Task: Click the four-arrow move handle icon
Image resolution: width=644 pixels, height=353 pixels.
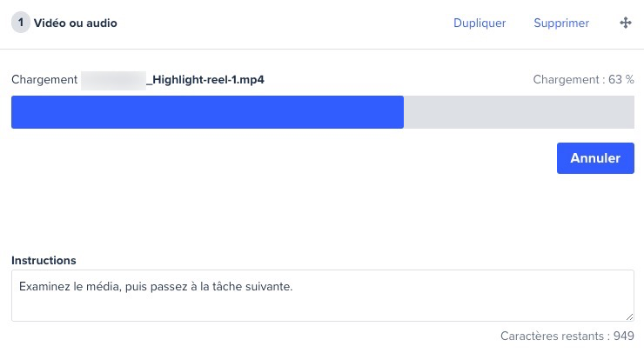Action: point(626,23)
